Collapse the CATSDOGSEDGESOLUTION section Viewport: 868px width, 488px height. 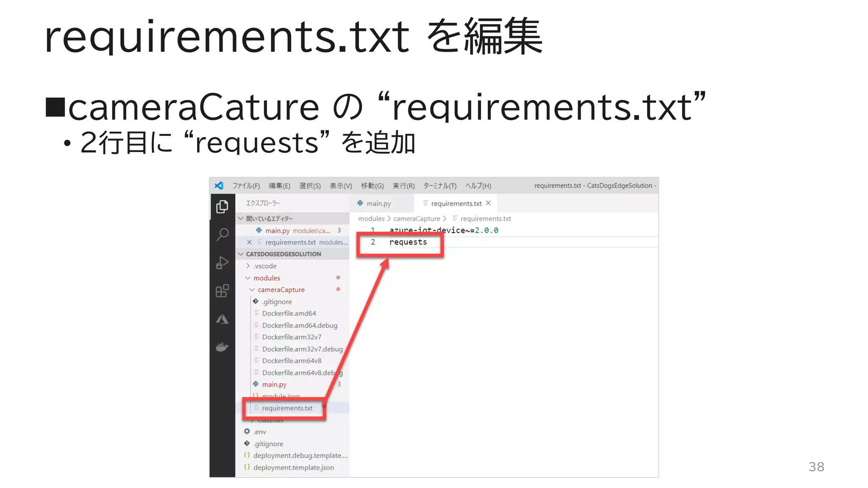292,254
